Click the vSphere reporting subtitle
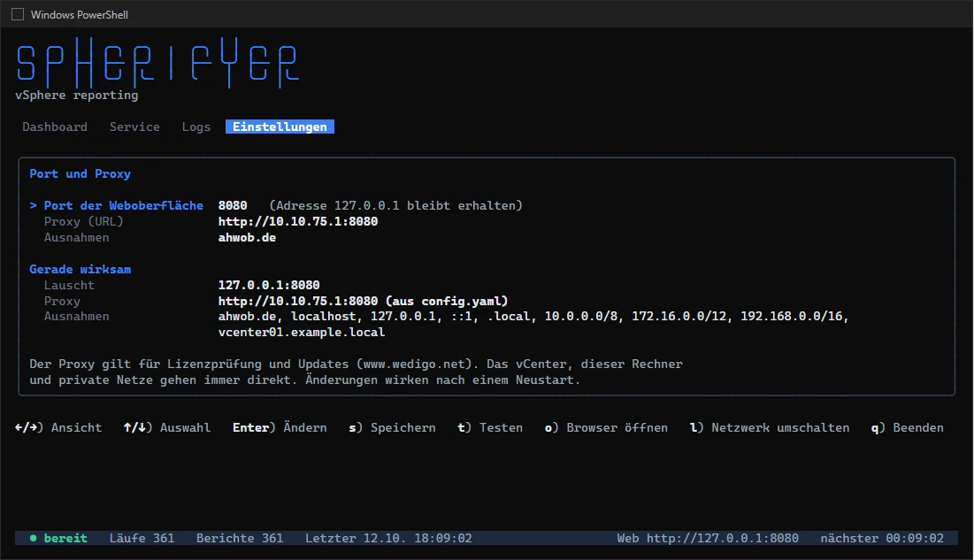This screenshot has width=974, height=560. (x=76, y=95)
